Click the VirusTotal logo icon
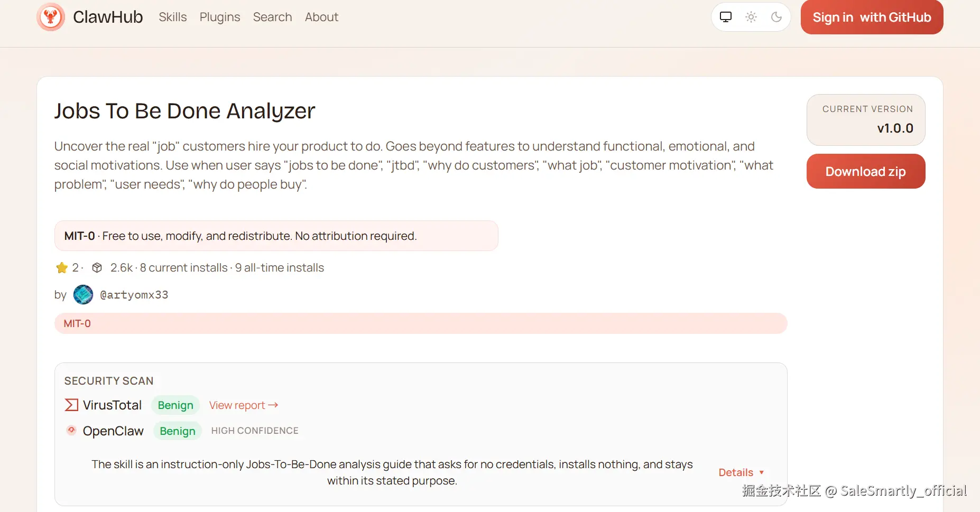The image size is (980, 512). (x=71, y=405)
